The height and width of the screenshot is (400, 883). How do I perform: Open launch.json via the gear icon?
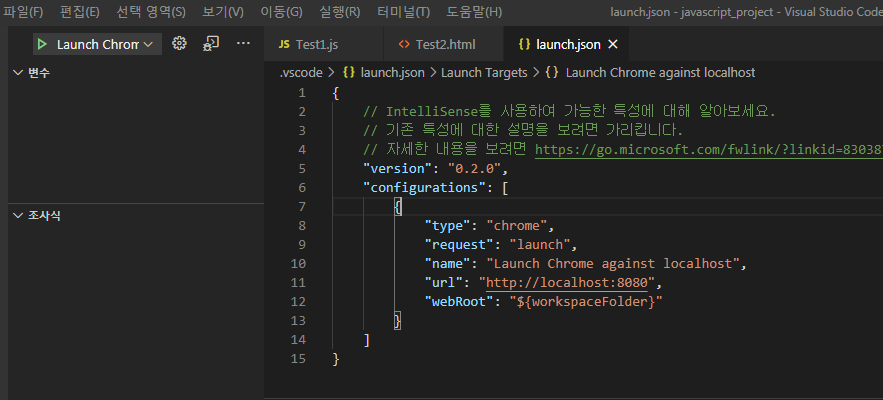point(179,43)
